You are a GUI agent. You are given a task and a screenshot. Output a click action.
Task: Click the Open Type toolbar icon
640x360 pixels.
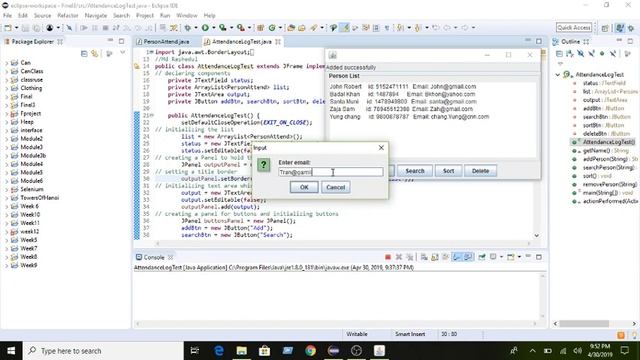point(291,28)
